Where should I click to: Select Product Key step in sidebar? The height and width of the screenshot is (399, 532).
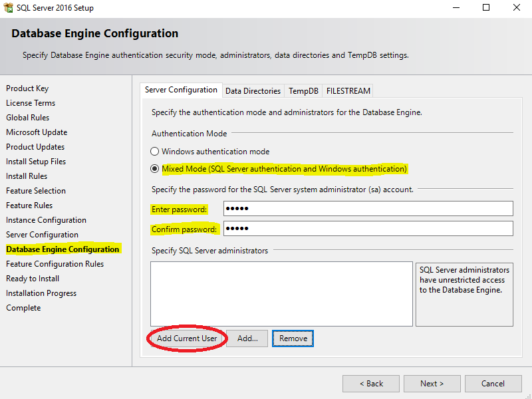[27, 88]
